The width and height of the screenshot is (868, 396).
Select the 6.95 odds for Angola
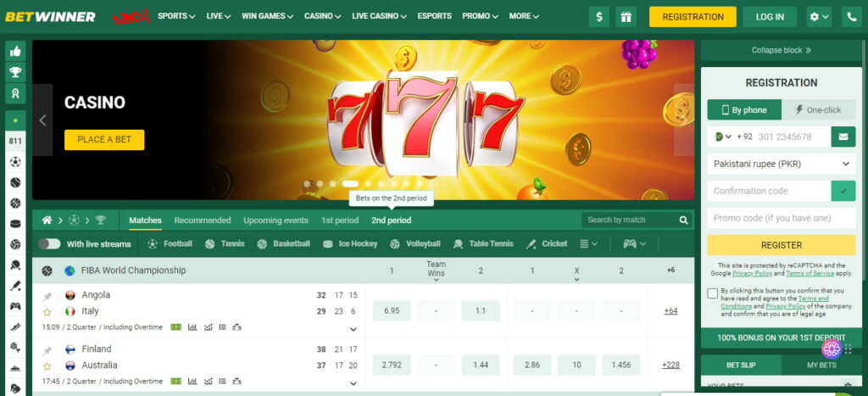coord(392,310)
